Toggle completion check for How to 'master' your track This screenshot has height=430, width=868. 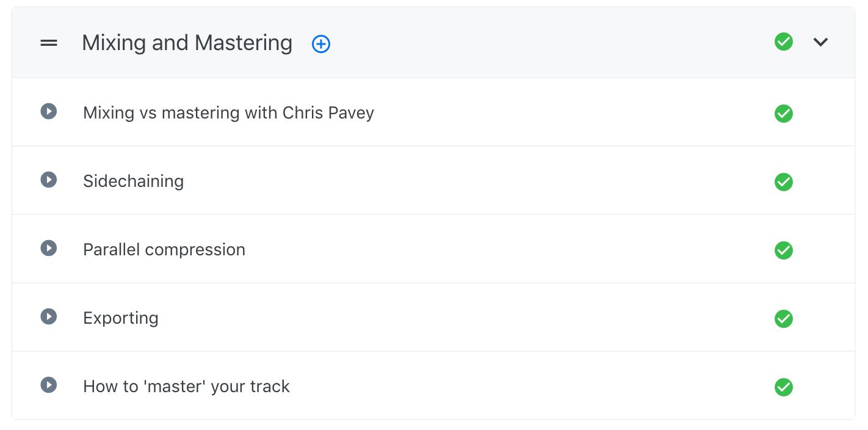(784, 387)
